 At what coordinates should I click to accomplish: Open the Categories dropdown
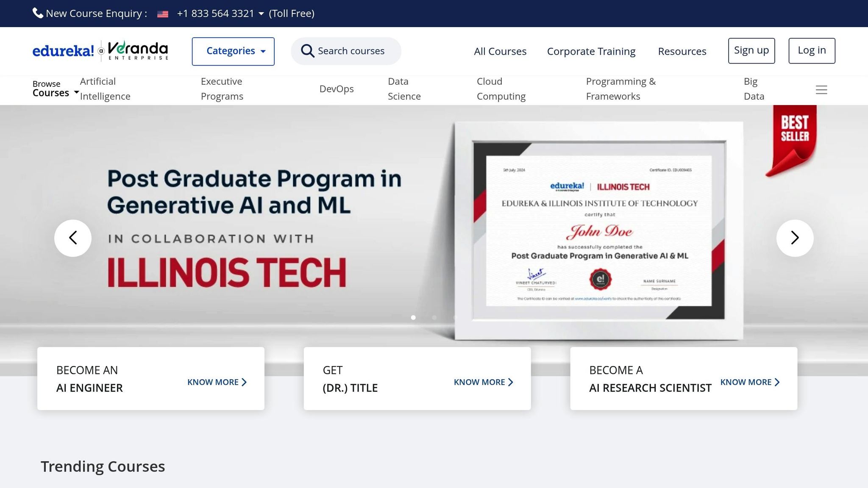(233, 51)
